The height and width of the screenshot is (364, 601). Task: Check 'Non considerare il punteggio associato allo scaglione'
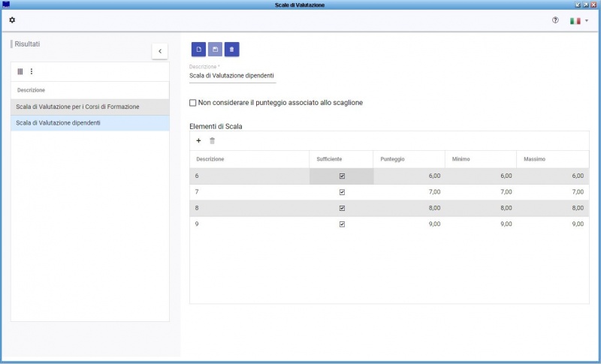193,103
